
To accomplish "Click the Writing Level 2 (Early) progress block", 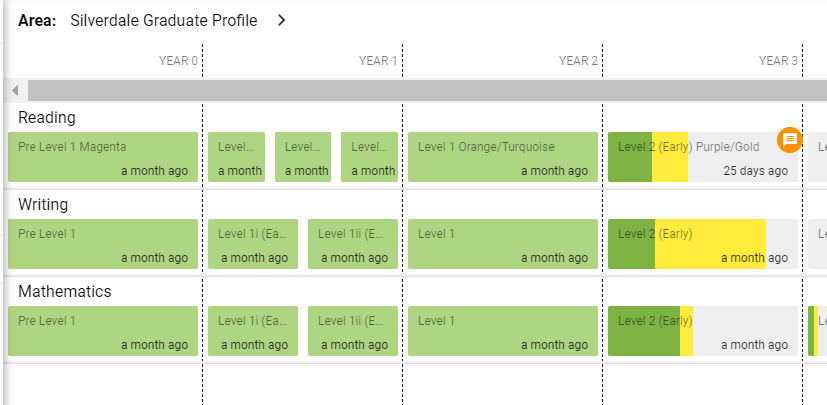I will [x=703, y=244].
